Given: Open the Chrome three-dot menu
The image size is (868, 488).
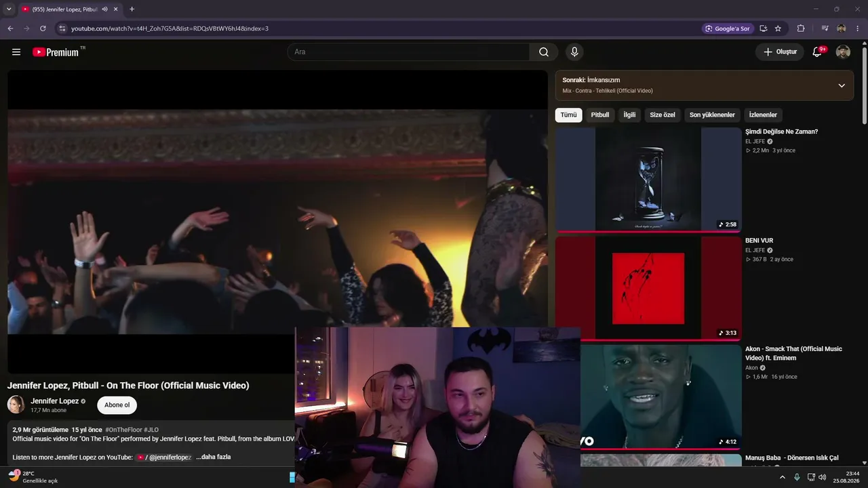Looking at the screenshot, I should coord(858,28).
